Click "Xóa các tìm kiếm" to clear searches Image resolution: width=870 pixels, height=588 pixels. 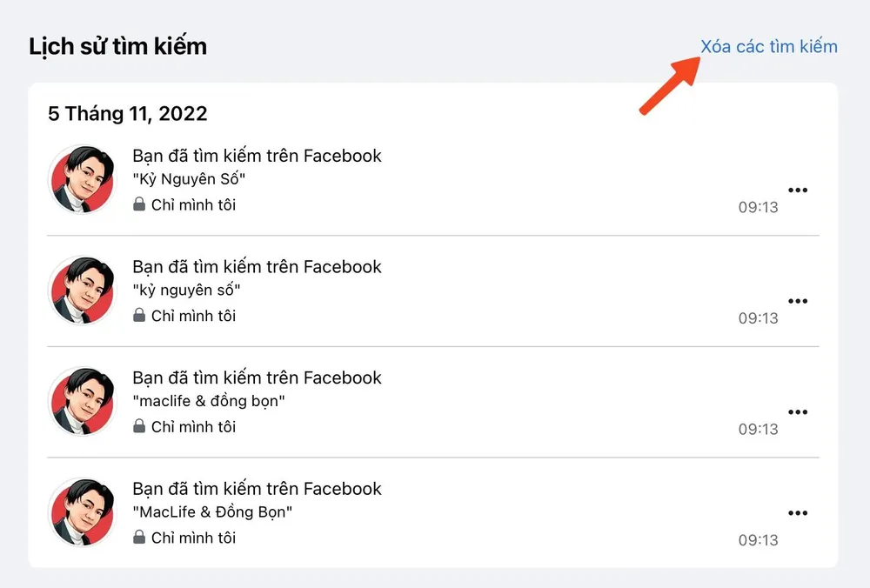point(770,46)
